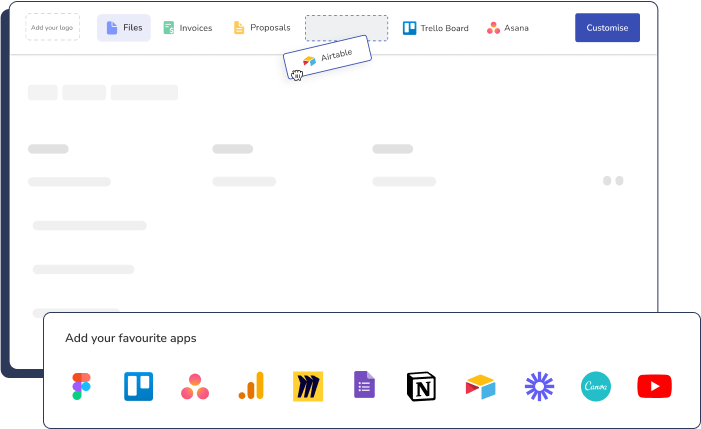The width and height of the screenshot is (701, 429).
Task: Select the Loom starburst icon
Action: 539,386
